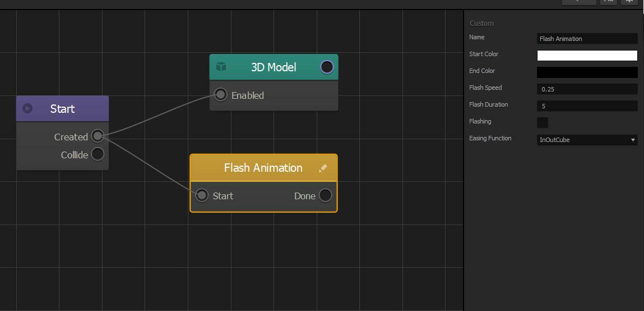
Task: Pick the black End Color swatch
Action: pyautogui.click(x=587, y=72)
